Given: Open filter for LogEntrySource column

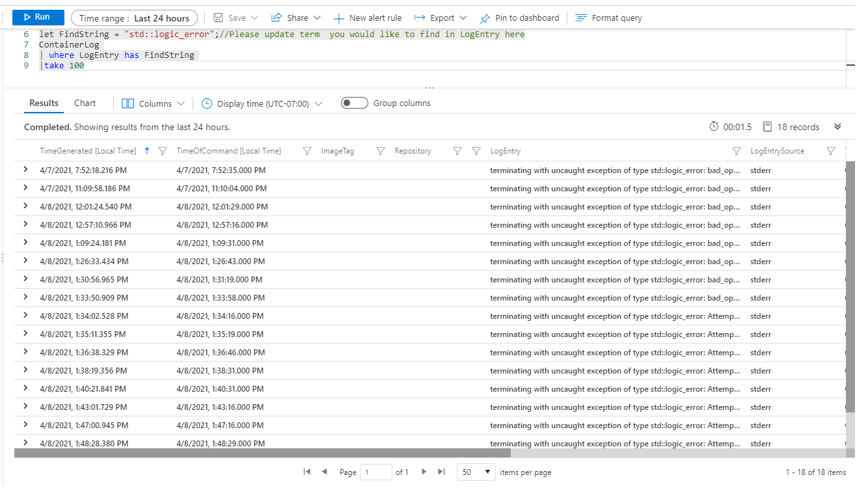Looking at the screenshot, I should tap(831, 151).
